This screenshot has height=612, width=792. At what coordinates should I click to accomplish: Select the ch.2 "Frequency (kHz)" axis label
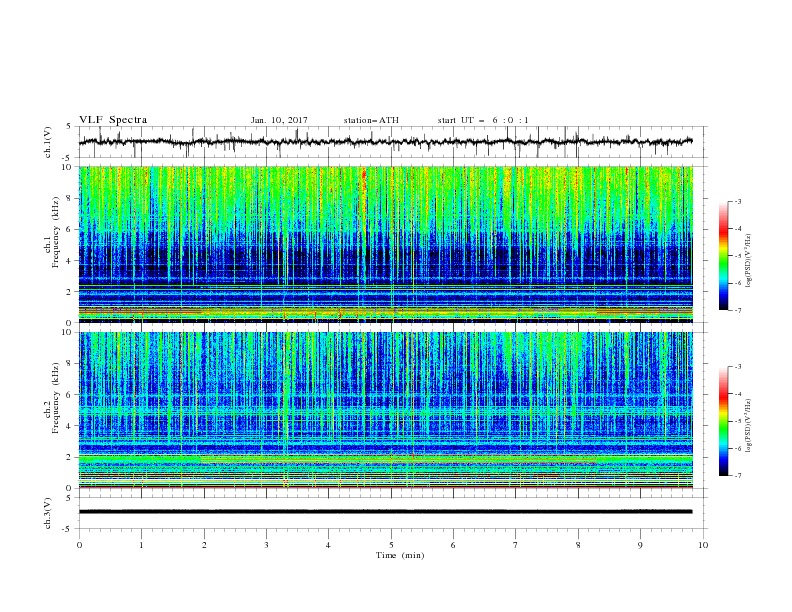coord(56,398)
